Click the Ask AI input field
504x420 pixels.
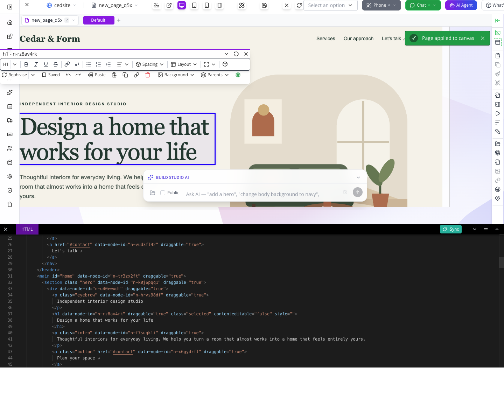[x=262, y=194]
